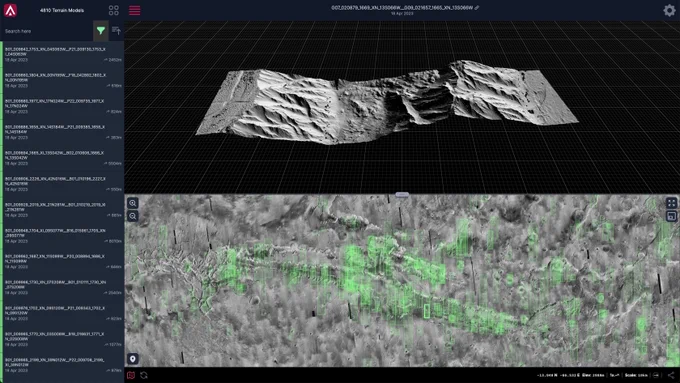
Task: Open terrain model row containing 1977
Action: click(x=63, y=106)
